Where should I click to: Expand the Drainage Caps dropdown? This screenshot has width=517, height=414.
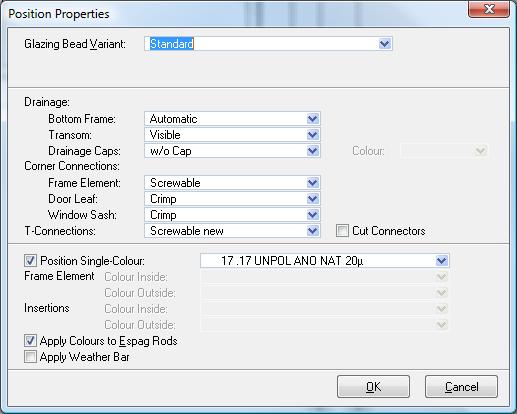[x=313, y=151]
